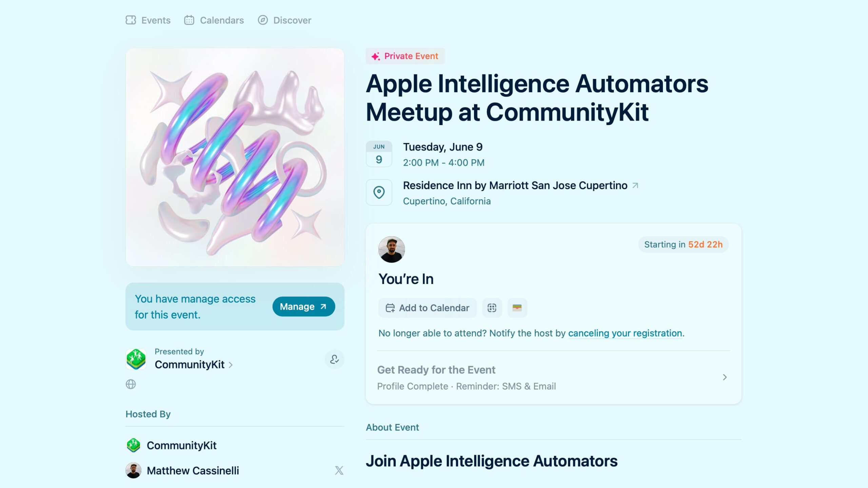
Task: Switch to the Discover tab
Action: click(x=284, y=20)
